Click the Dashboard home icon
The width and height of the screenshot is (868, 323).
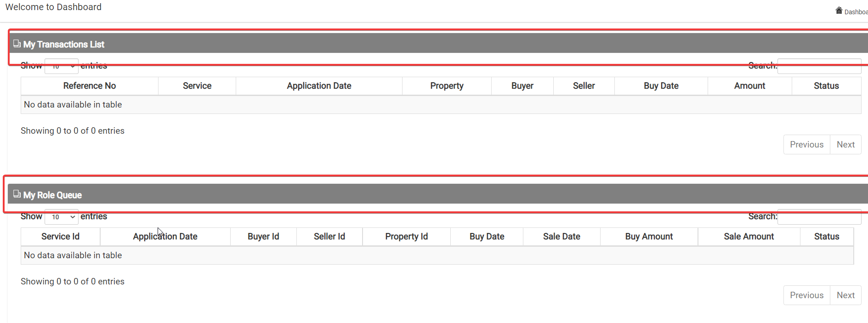[x=839, y=11]
